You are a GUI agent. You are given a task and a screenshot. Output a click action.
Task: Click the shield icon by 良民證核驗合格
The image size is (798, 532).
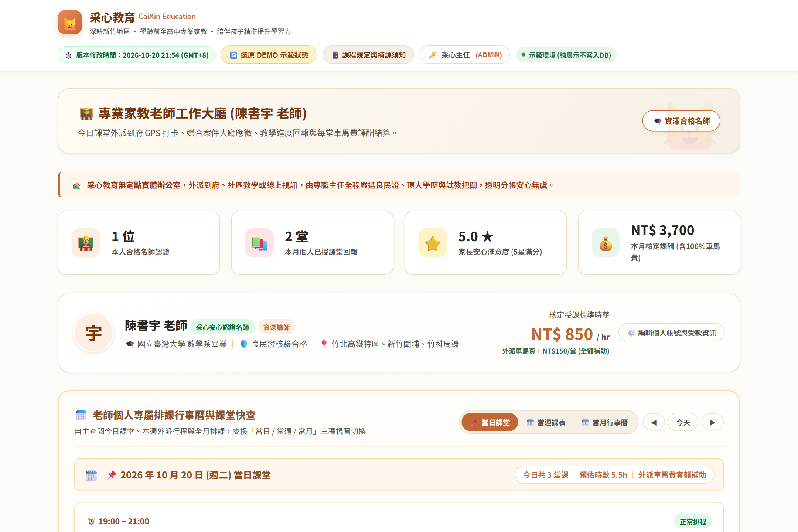click(244, 344)
